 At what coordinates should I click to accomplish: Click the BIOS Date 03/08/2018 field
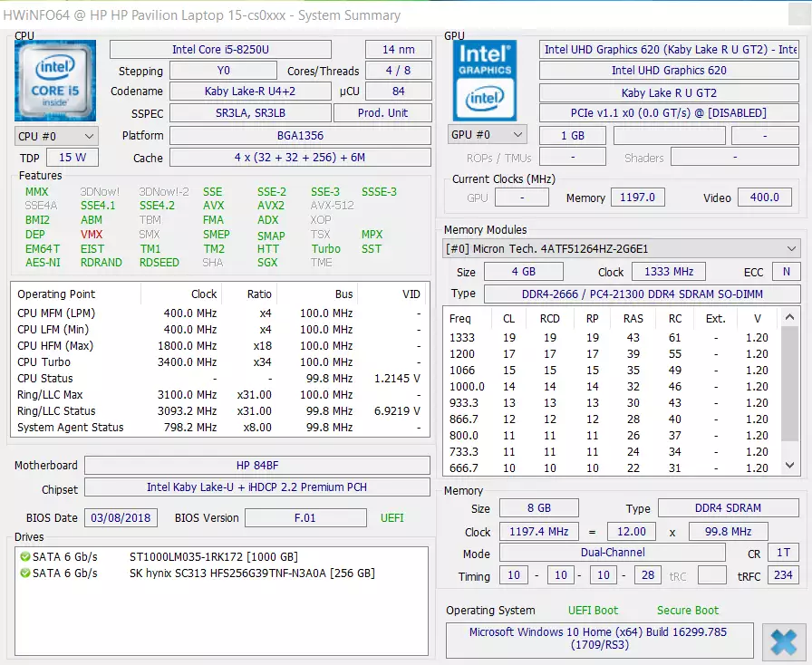pyautogui.click(x=121, y=518)
